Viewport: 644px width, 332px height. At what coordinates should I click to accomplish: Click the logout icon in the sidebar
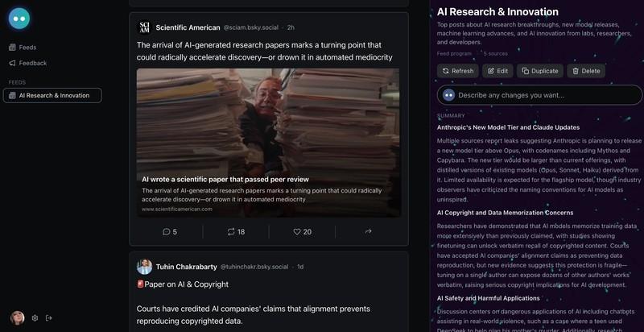pyautogui.click(x=48, y=317)
